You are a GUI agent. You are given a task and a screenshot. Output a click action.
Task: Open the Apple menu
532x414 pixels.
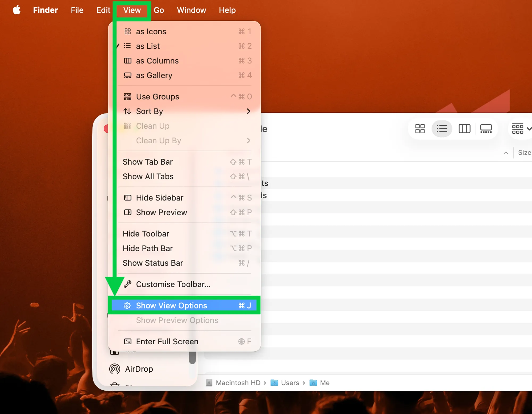coord(17,10)
